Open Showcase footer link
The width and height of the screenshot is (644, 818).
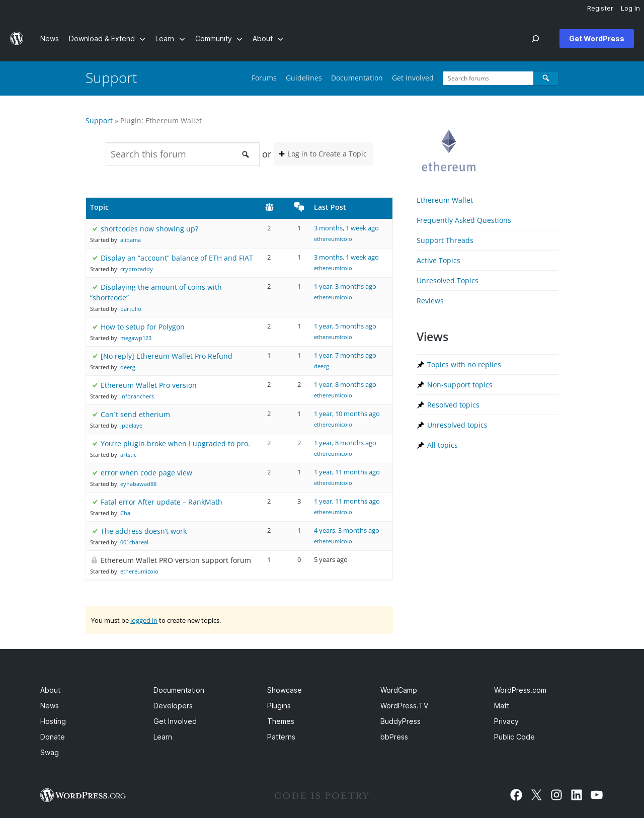tap(284, 690)
